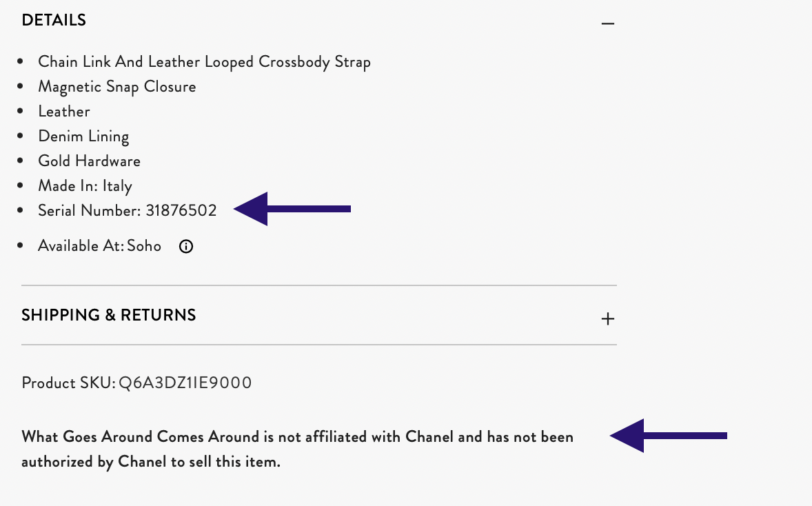Expand Shipping & Returns with plus icon
The width and height of the screenshot is (812, 506).
point(608,318)
